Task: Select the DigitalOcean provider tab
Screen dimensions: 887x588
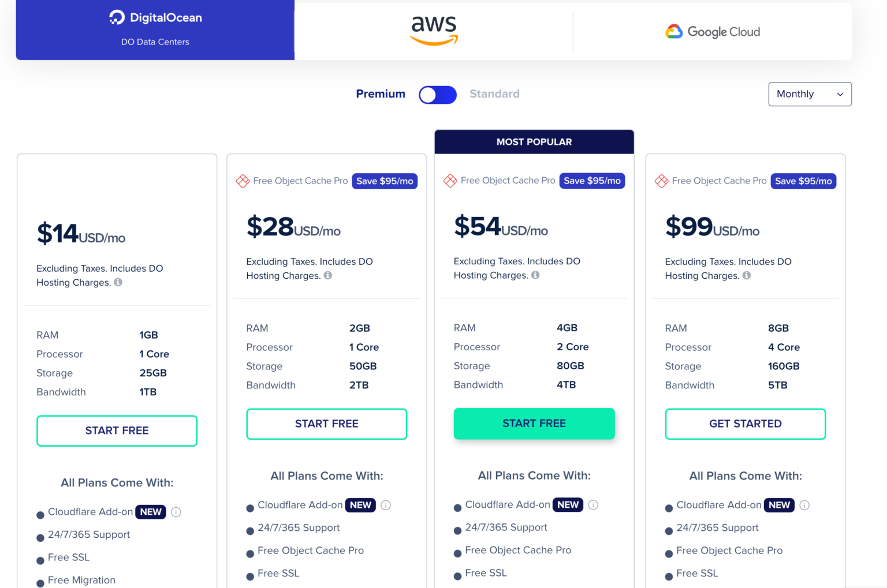Action: click(155, 29)
